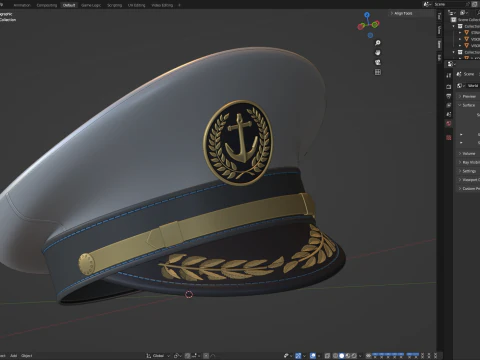480x360 pixels.
Task: Select the Default workspace tab
Action: 69,5
